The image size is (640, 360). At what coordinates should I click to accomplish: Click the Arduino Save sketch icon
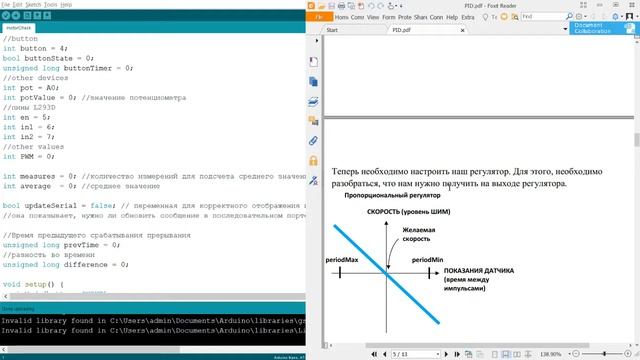[47, 16]
